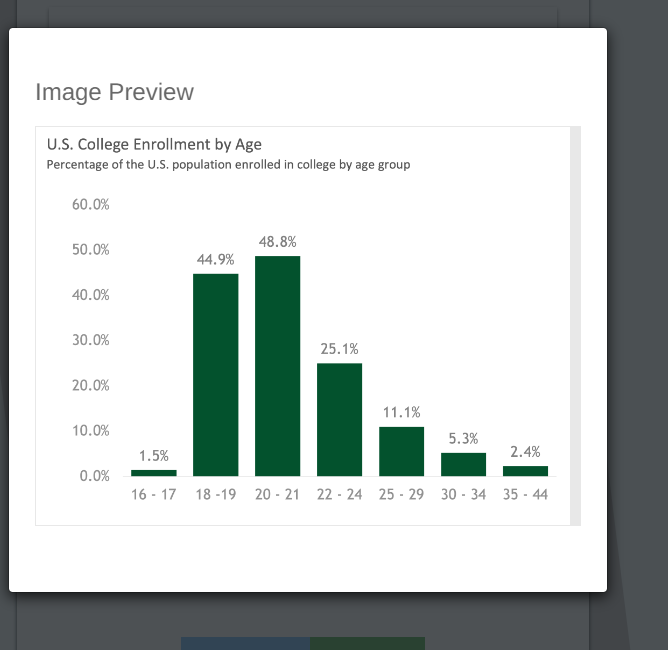Click the 1.5% data label
The width and height of the screenshot is (668, 650).
pos(154,456)
